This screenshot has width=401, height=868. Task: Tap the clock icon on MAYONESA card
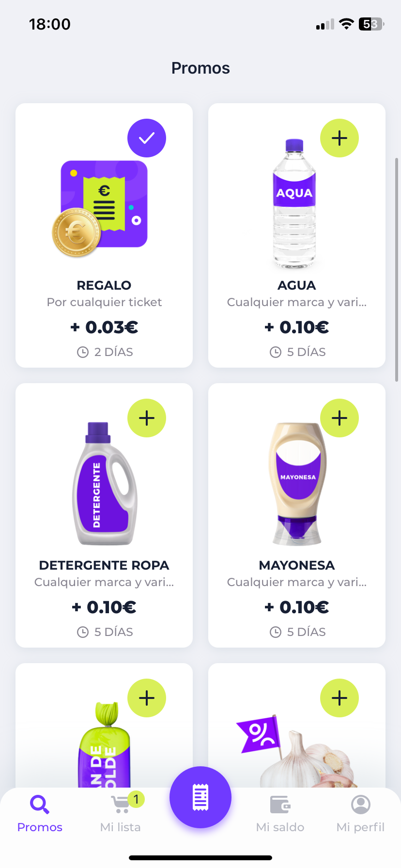[x=276, y=632]
